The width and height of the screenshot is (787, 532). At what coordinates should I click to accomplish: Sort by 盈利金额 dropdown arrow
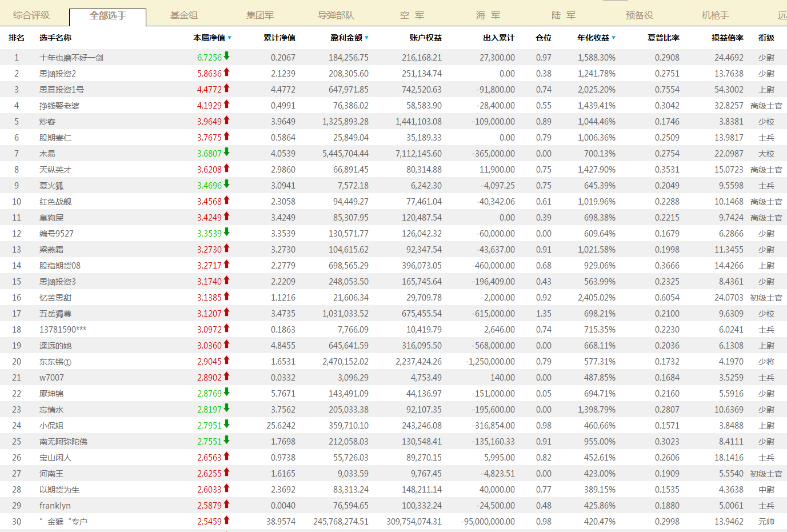pos(367,38)
